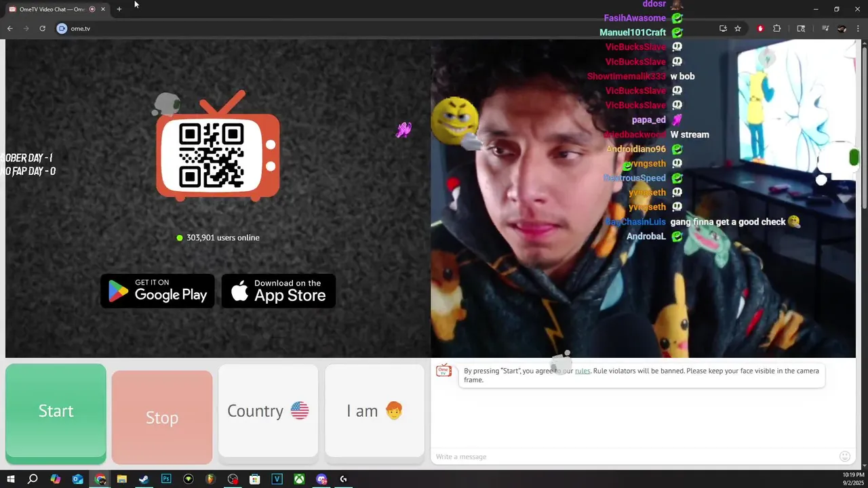This screenshot has height=488, width=868.
Task: Open Windows Search in taskbar
Action: (x=33, y=479)
